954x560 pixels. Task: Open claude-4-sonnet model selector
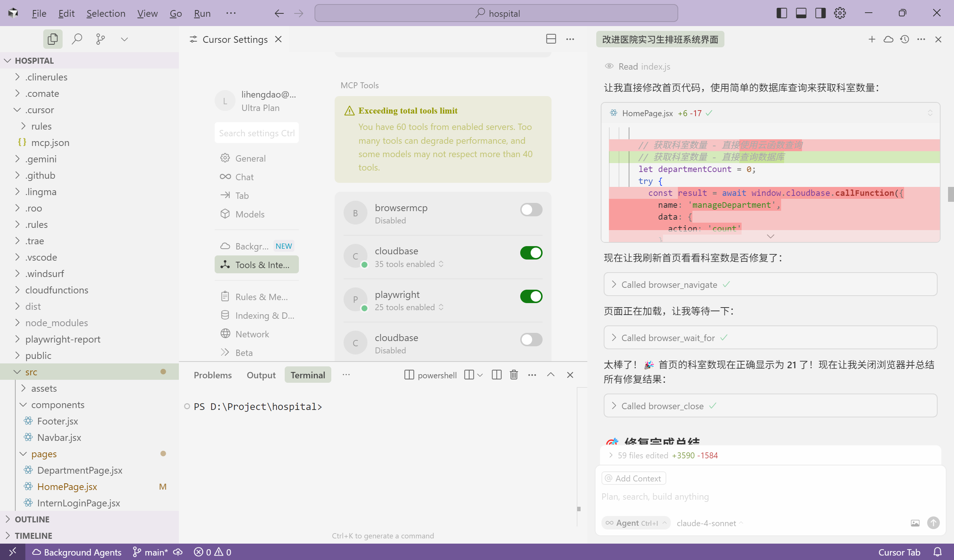tap(710, 523)
